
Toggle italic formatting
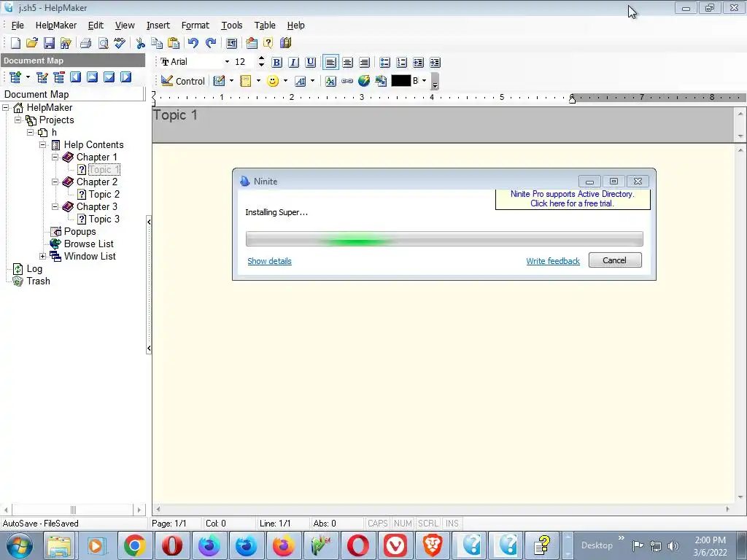(x=293, y=63)
